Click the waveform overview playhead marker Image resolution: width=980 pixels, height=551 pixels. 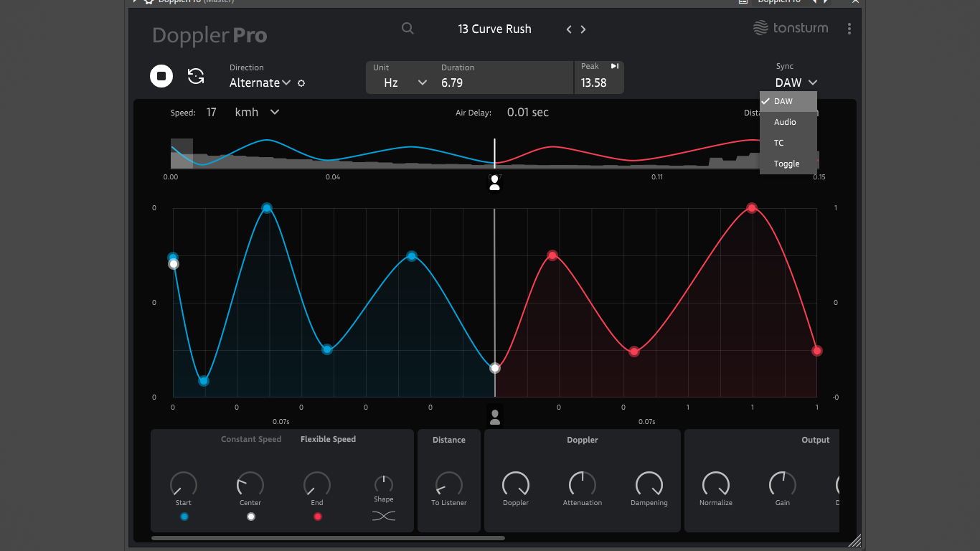(494, 154)
